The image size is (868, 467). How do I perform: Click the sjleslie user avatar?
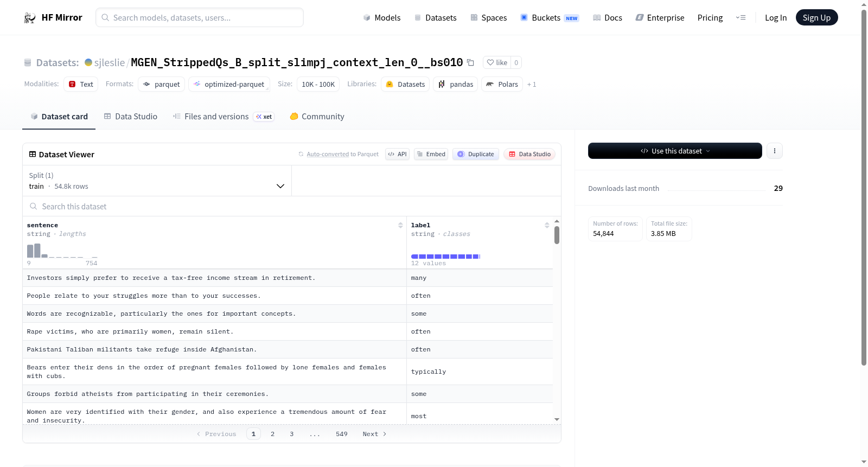88,62
